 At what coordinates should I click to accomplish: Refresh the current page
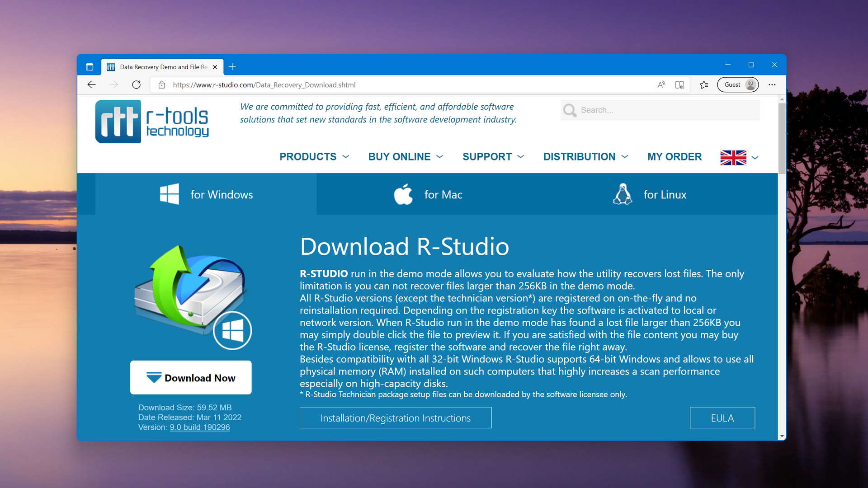(x=136, y=84)
